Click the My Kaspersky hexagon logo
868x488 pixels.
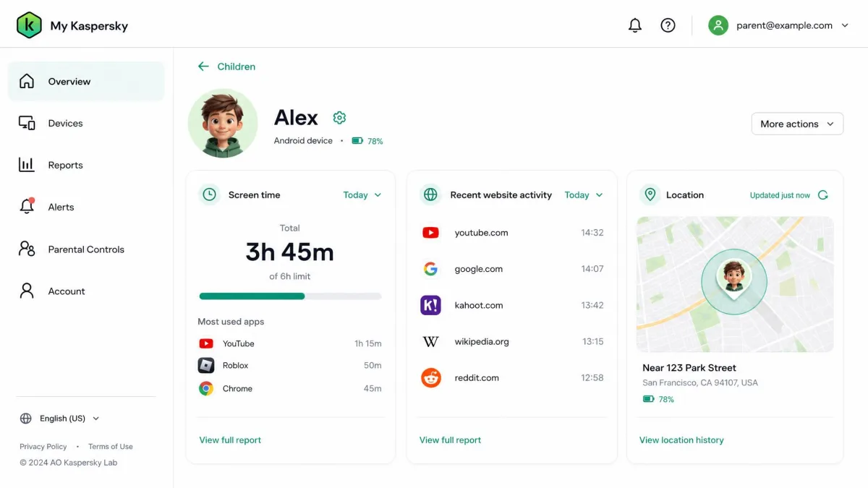coord(29,25)
